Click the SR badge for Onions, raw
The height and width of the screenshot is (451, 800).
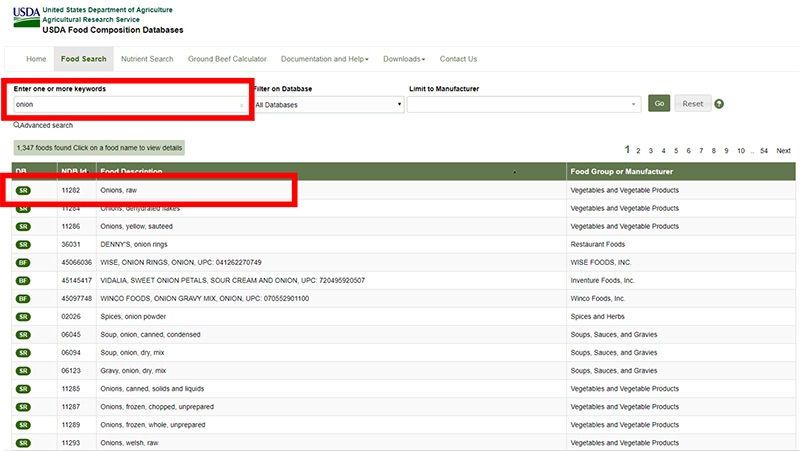[23, 190]
